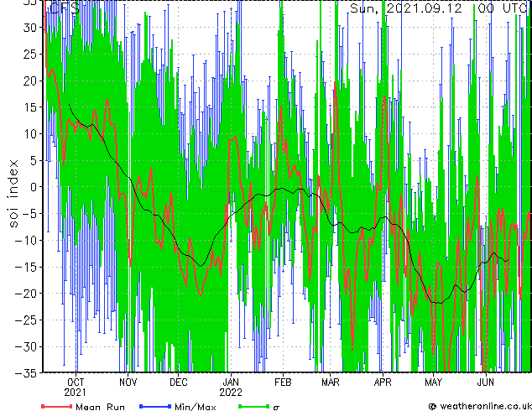Screen dimensions: 532x411
Task: Click the DEC axis label
Action: pyautogui.click(x=179, y=382)
